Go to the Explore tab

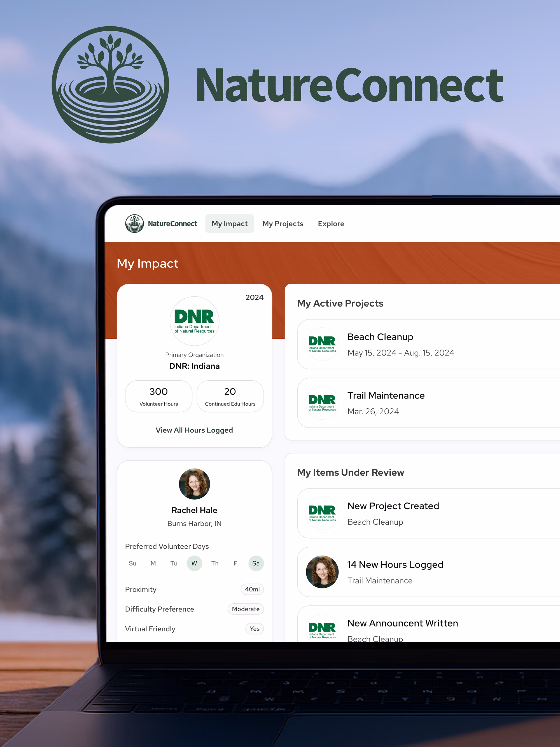331,224
